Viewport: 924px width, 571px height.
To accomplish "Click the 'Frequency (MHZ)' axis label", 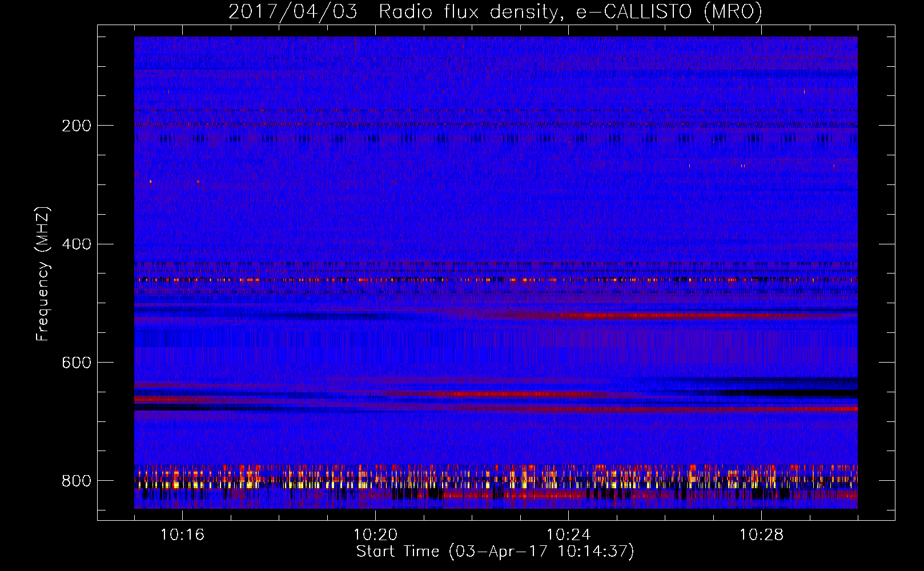I will [x=43, y=274].
